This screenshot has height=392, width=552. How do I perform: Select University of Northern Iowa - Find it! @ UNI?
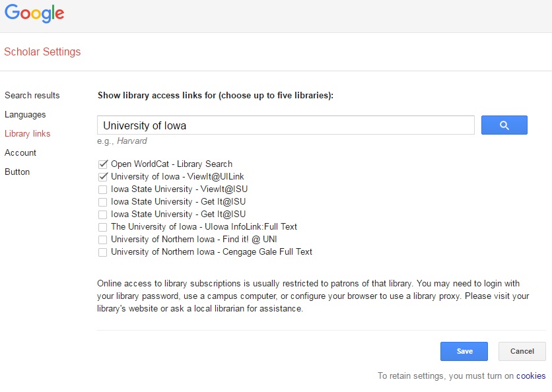click(102, 240)
